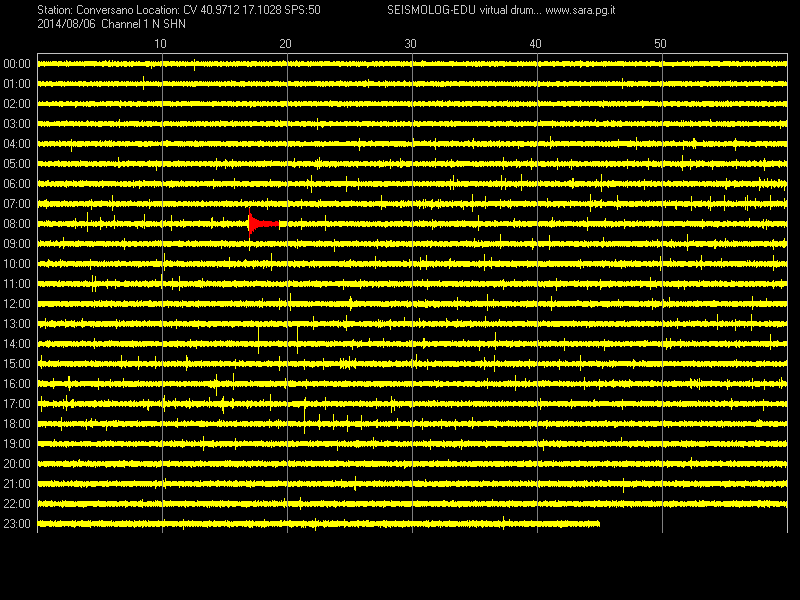
Task: Click the Channel 1 N SHN label
Action: point(143,24)
